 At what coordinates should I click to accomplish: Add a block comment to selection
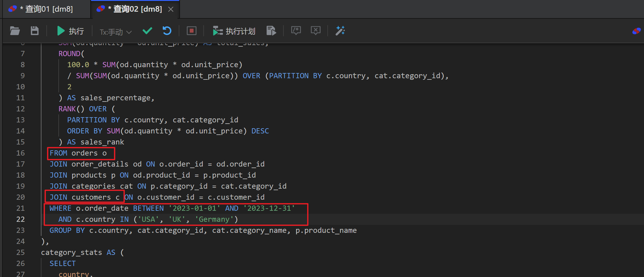[296, 31]
